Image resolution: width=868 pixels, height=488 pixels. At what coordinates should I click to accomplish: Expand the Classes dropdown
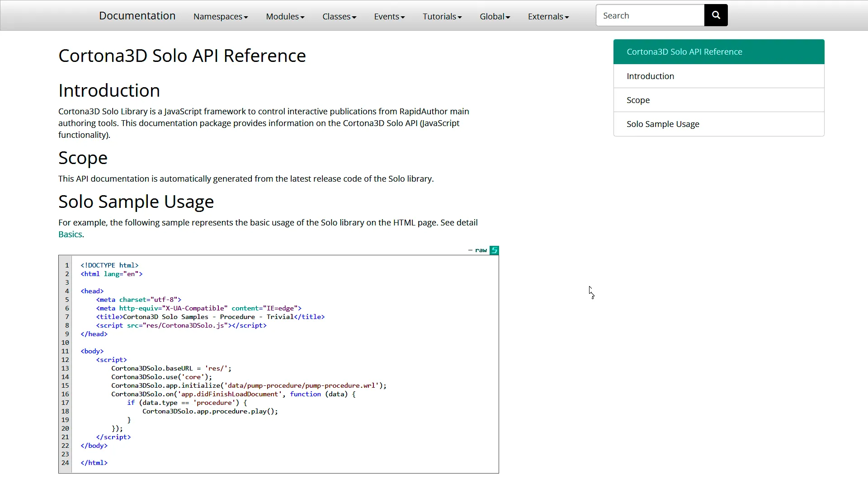point(339,17)
